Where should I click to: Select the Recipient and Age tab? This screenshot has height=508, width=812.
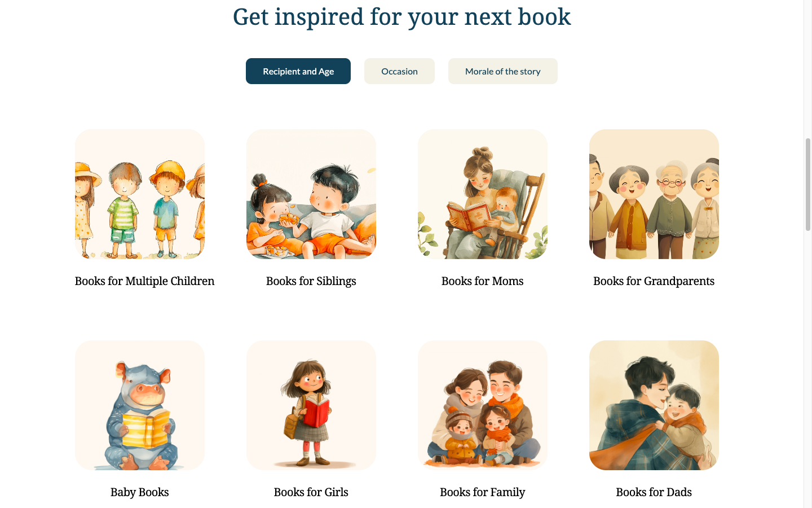pyautogui.click(x=298, y=71)
